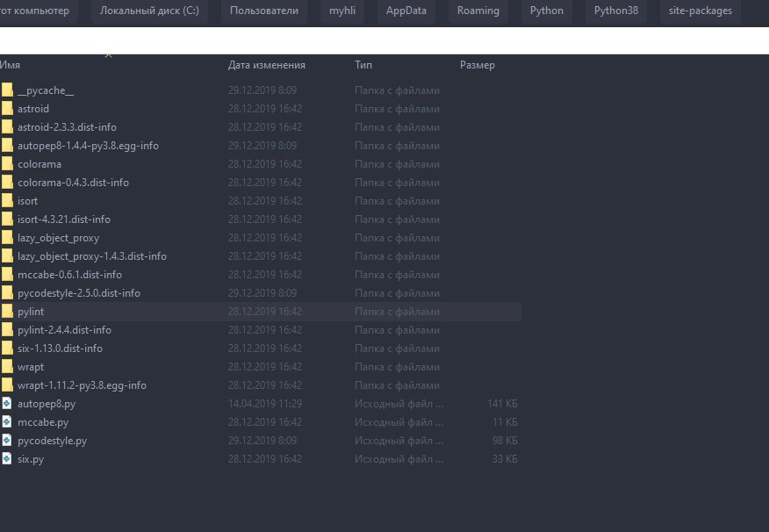Select pylint-2.4.4.dist-info name text
The width and height of the screenshot is (769, 532).
click(64, 330)
